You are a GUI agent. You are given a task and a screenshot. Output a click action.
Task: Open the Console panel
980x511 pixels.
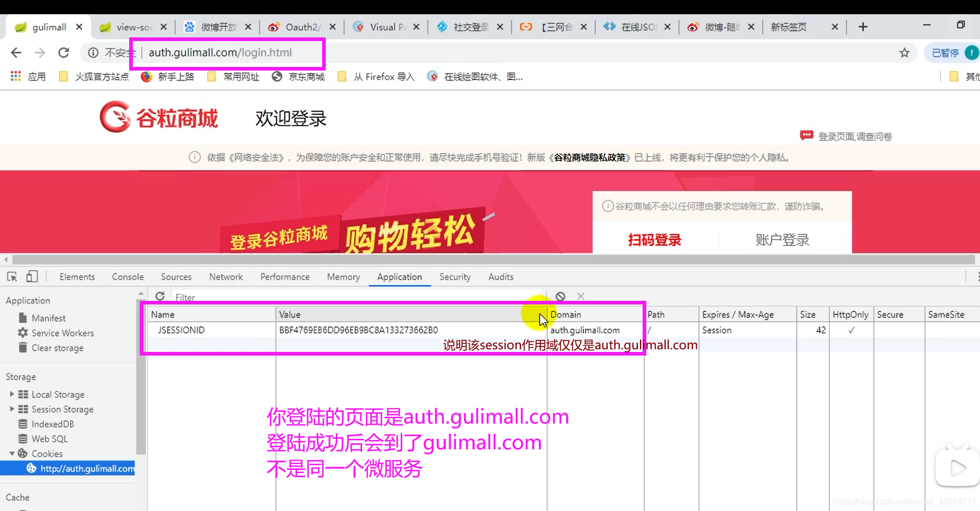pyautogui.click(x=128, y=277)
